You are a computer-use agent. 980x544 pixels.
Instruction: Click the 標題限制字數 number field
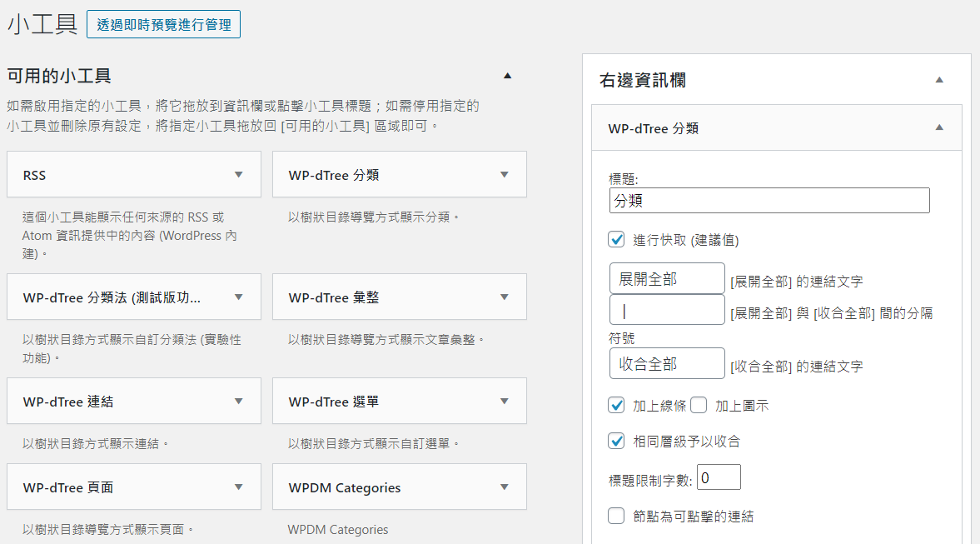coord(719,477)
